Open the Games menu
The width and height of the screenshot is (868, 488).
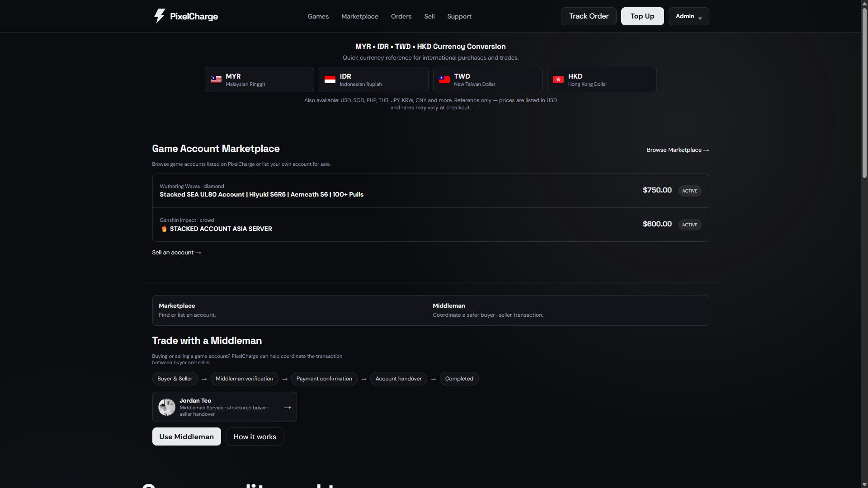318,16
